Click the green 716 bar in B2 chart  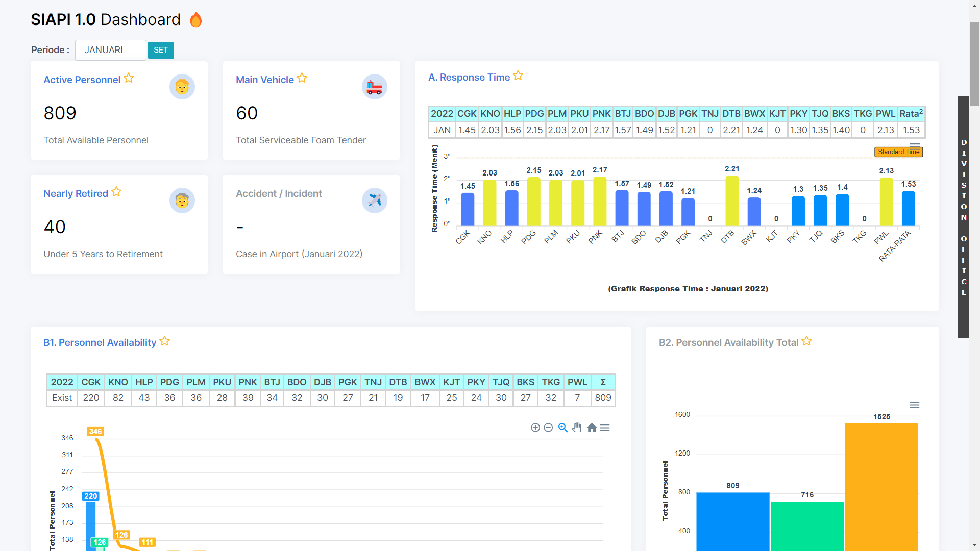pos(807,526)
